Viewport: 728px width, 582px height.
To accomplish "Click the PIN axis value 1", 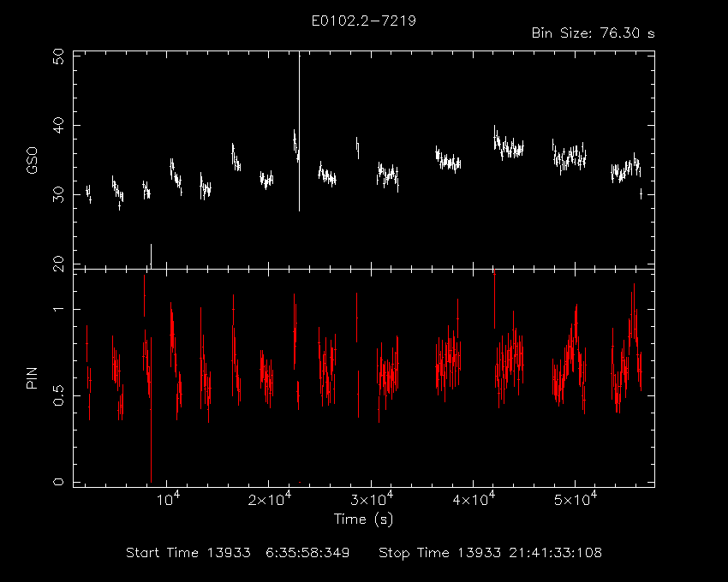I will coord(59,309).
